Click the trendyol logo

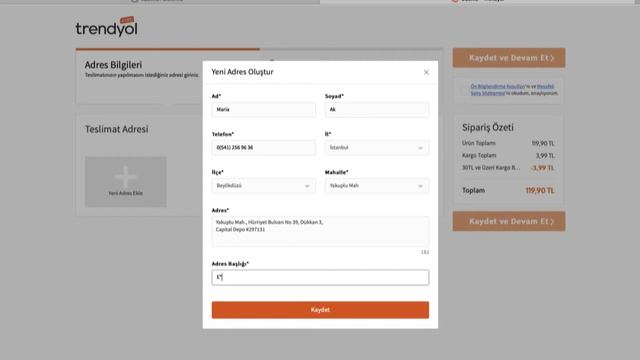[x=106, y=27]
